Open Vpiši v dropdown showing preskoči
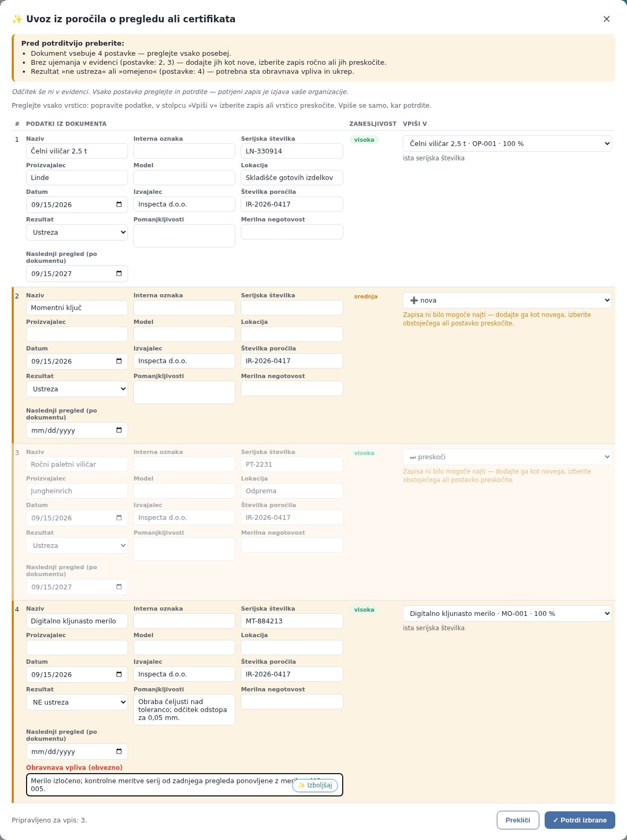627x840 pixels. (507, 457)
